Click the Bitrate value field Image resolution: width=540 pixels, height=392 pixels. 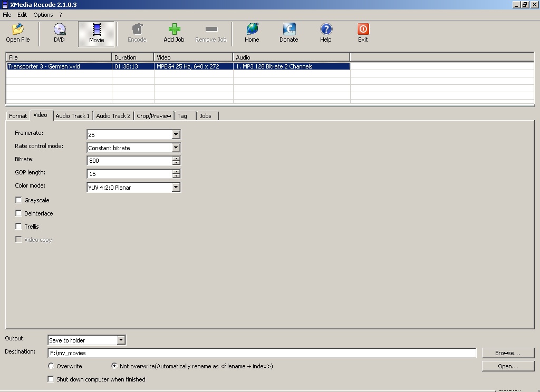tap(130, 160)
